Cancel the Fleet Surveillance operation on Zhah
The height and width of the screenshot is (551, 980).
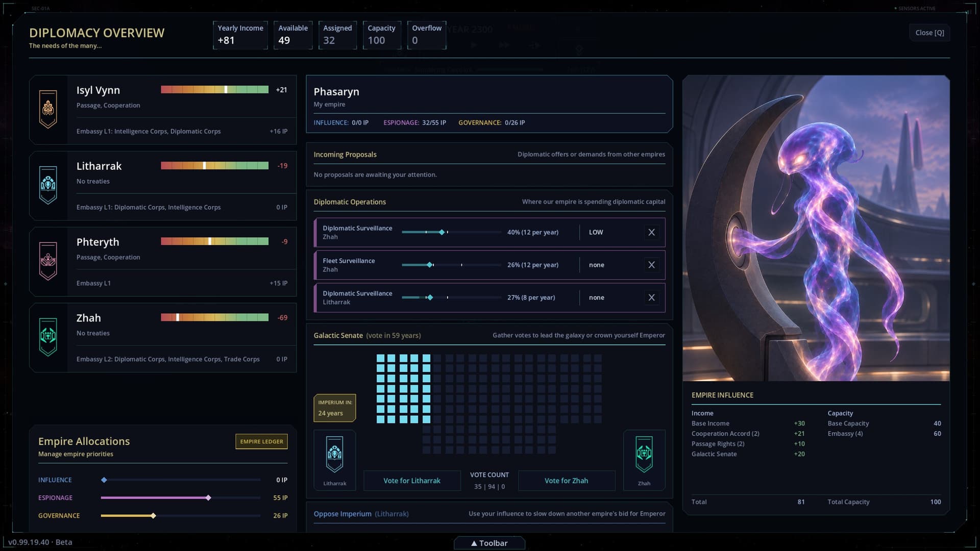point(651,265)
